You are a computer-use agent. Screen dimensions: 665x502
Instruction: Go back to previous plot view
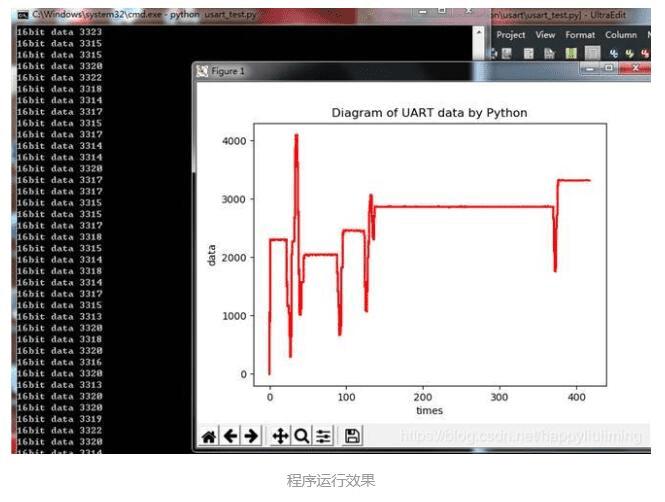(x=230, y=436)
